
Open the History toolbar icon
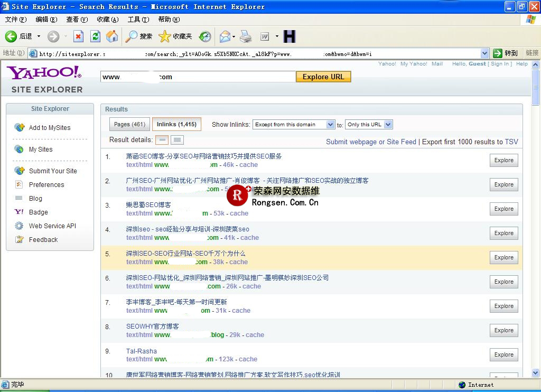click(x=205, y=36)
